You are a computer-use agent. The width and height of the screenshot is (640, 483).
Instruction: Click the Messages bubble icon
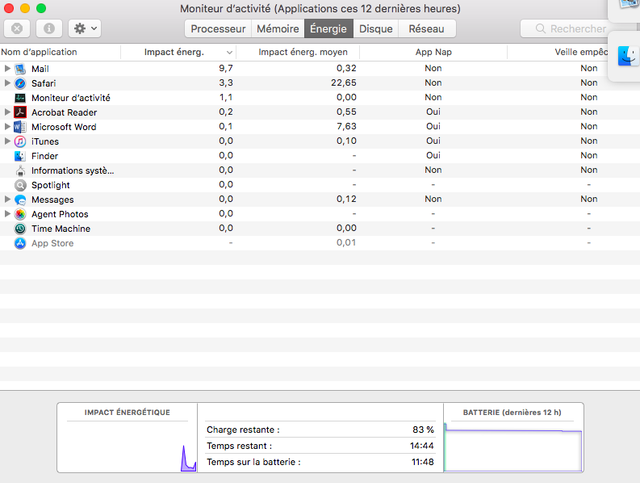tap(20, 200)
